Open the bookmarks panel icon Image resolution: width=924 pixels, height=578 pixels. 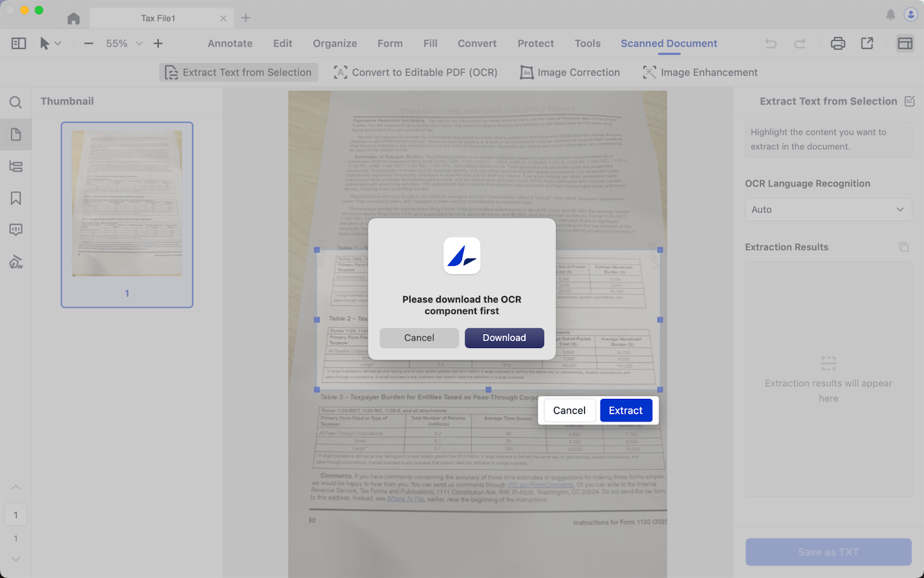coord(16,198)
